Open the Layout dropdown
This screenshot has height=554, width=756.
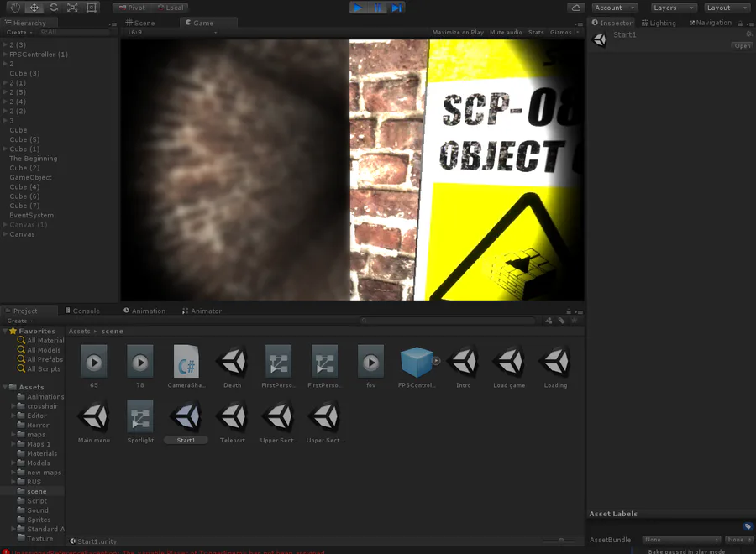click(727, 8)
